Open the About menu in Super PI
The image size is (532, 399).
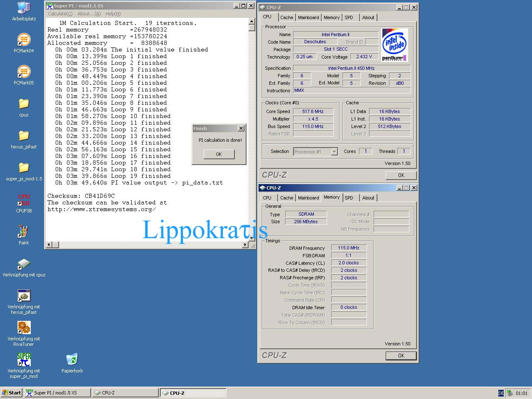point(89,14)
